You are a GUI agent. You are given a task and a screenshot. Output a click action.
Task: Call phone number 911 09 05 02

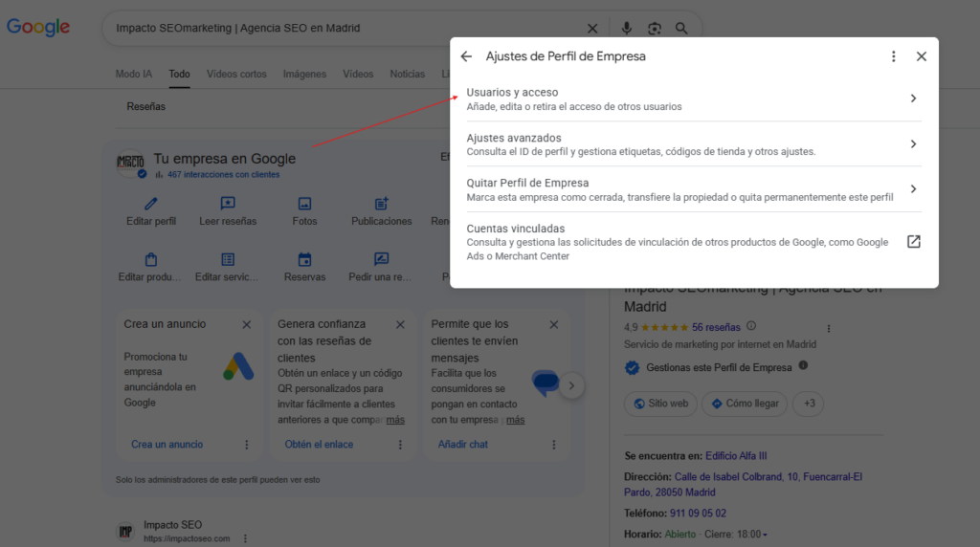(698, 514)
